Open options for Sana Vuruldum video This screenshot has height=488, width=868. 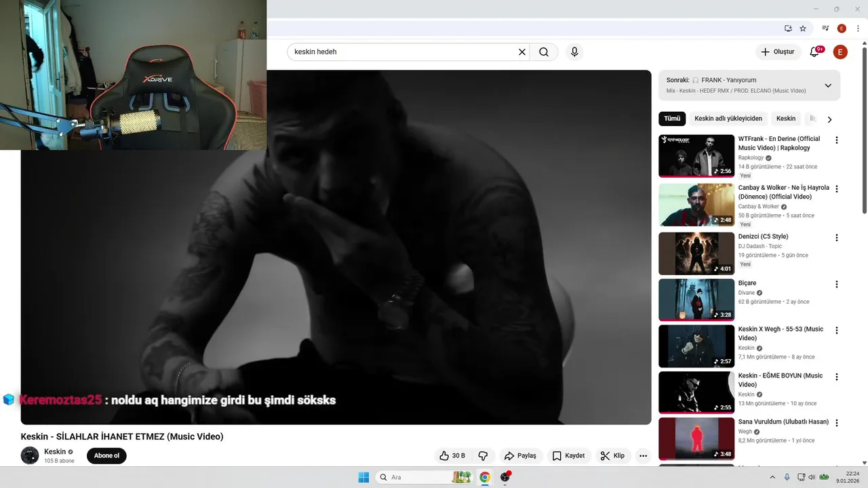click(836, 423)
